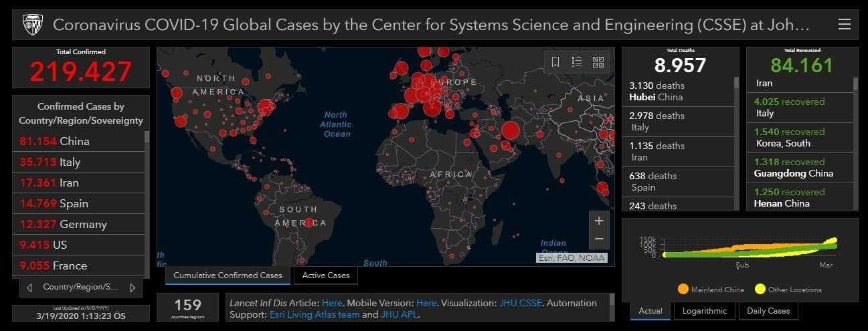Image resolution: width=868 pixels, height=331 pixels.
Task: Select 1.318 recovered Guangdong China entry
Action: pyautogui.click(x=800, y=168)
